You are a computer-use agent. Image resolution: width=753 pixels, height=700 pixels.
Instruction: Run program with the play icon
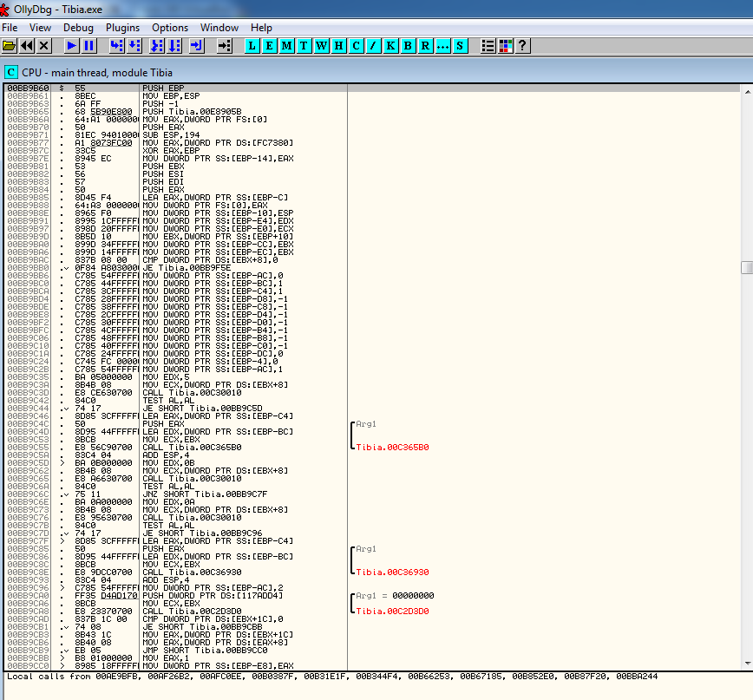71,46
